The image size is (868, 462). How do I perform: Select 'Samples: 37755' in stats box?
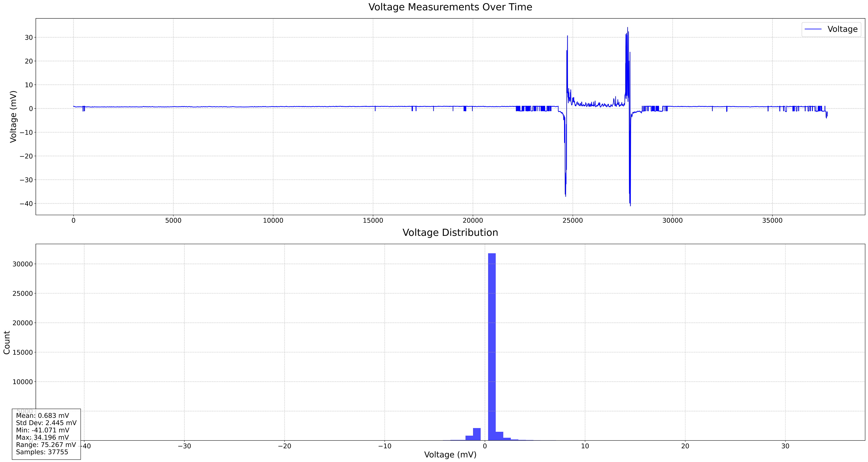(42, 452)
